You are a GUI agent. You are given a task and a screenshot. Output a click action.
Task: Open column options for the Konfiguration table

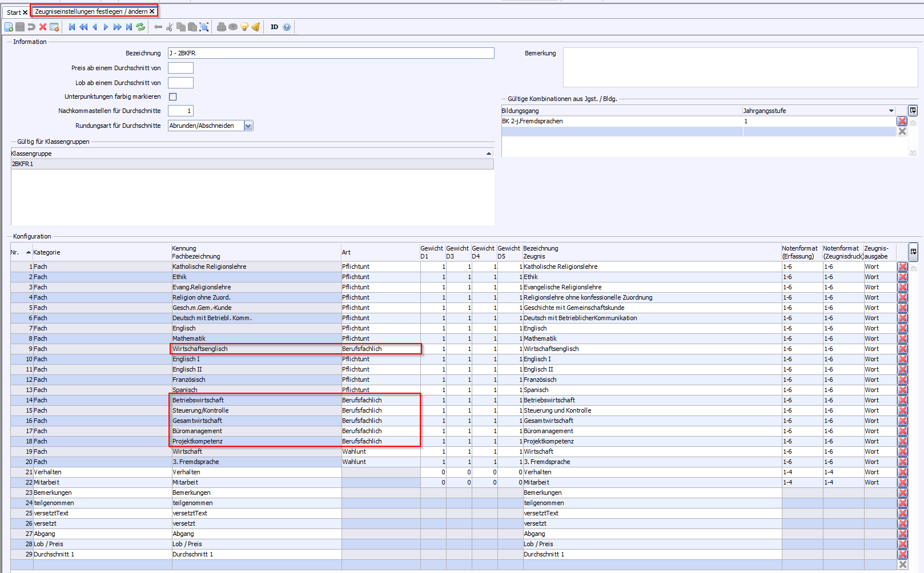[x=913, y=252]
